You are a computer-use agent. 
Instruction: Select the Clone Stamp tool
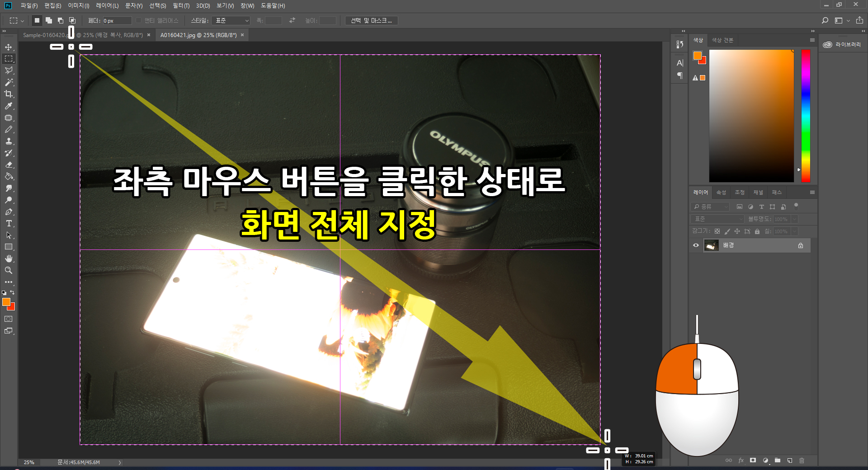[9, 141]
